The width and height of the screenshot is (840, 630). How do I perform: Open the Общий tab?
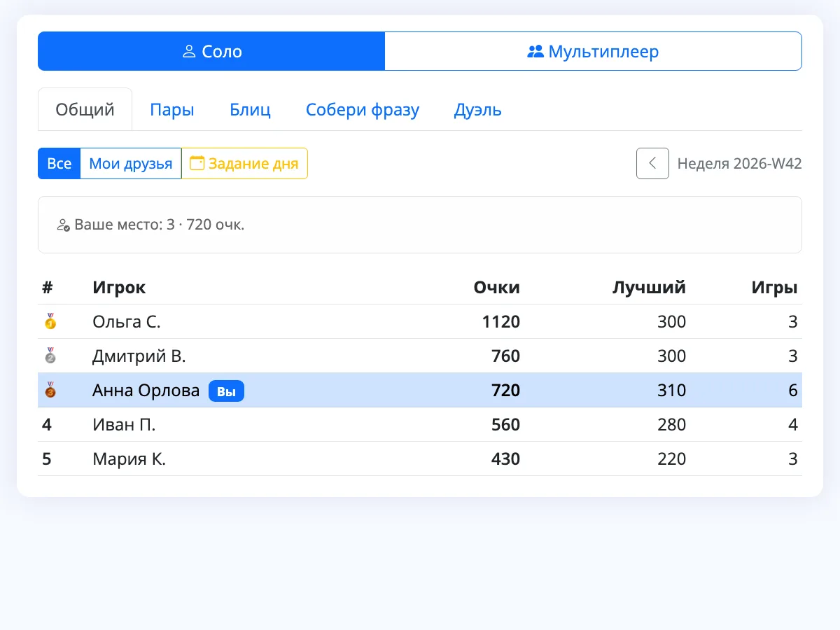(x=85, y=109)
